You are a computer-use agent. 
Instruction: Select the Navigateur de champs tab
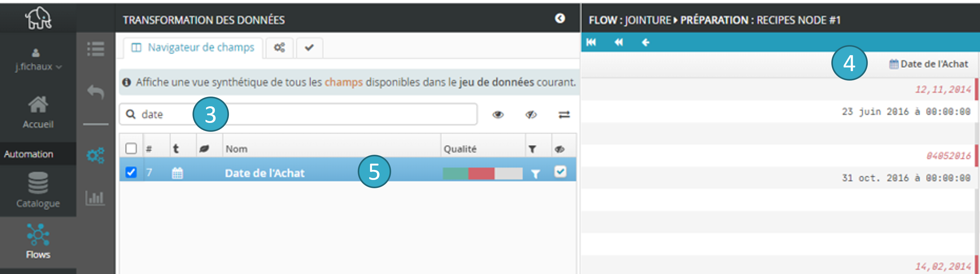193,48
